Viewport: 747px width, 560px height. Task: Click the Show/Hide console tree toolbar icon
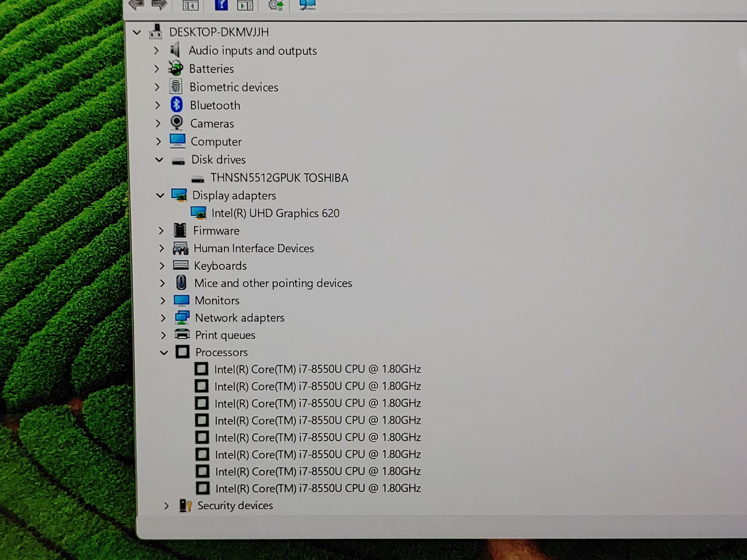click(x=190, y=5)
